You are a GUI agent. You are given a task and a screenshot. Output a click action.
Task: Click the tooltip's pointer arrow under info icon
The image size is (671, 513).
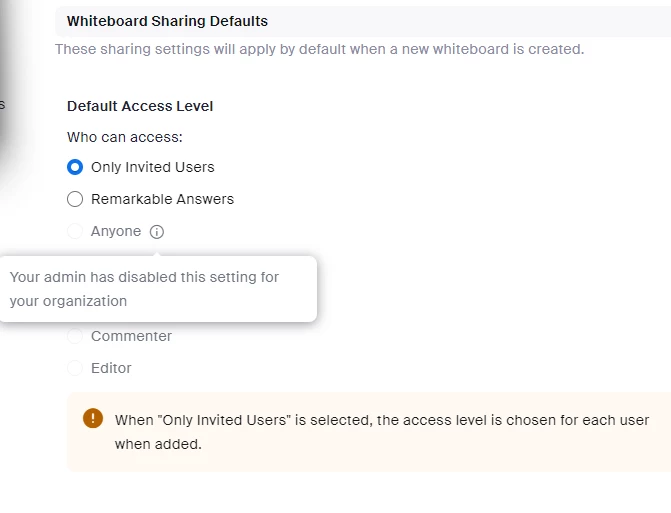[x=157, y=254]
